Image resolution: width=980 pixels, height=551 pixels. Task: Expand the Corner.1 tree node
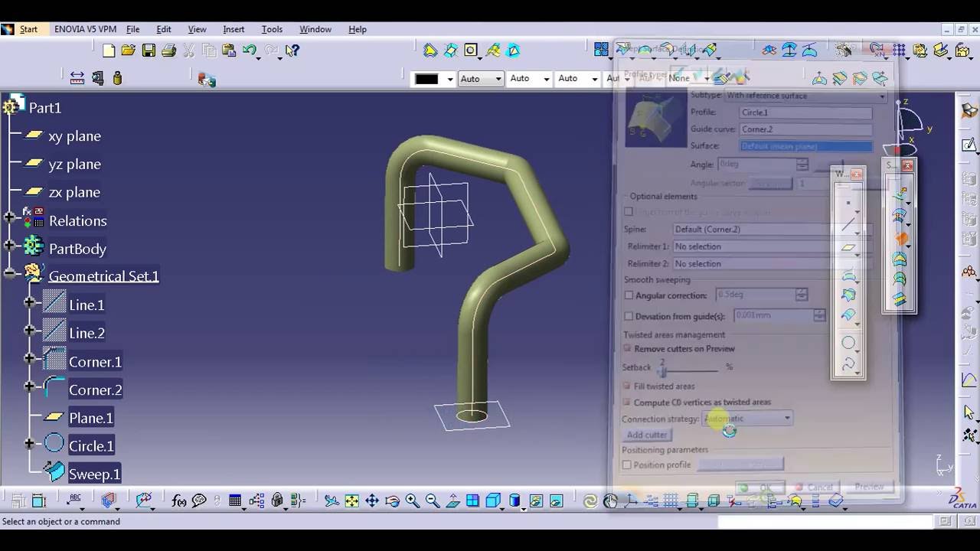coord(29,358)
